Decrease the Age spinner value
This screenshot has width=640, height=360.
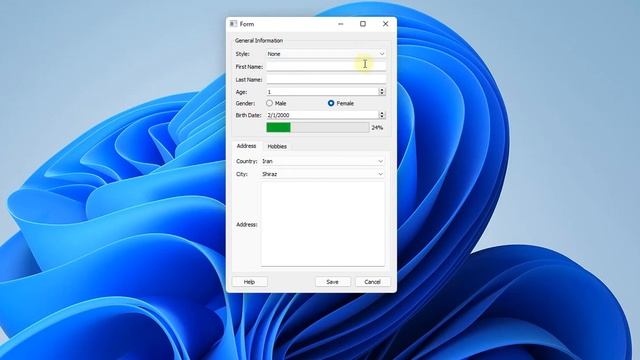(x=382, y=94)
